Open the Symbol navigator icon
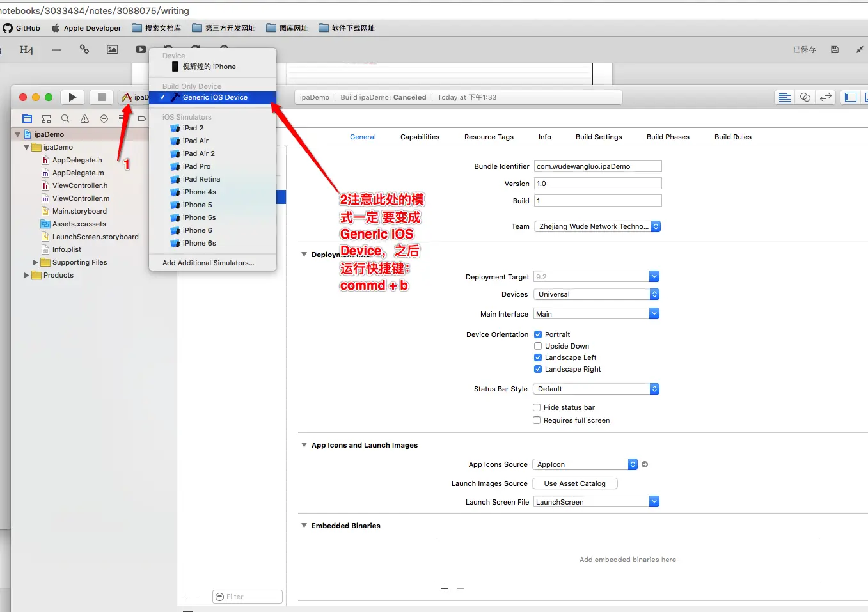Viewport: 868px width, 612px height. (46, 118)
